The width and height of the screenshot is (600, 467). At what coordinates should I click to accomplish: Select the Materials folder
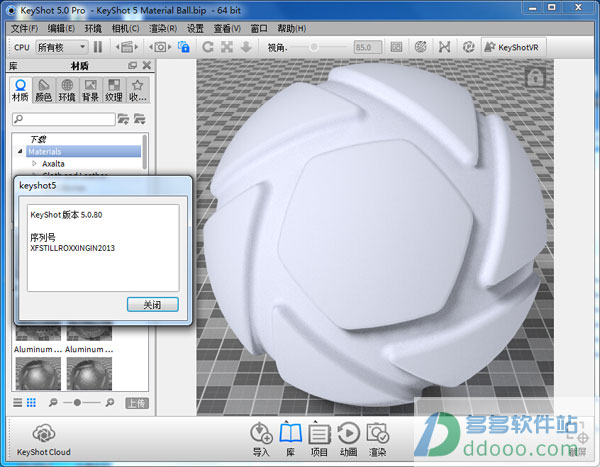(83, 152)
